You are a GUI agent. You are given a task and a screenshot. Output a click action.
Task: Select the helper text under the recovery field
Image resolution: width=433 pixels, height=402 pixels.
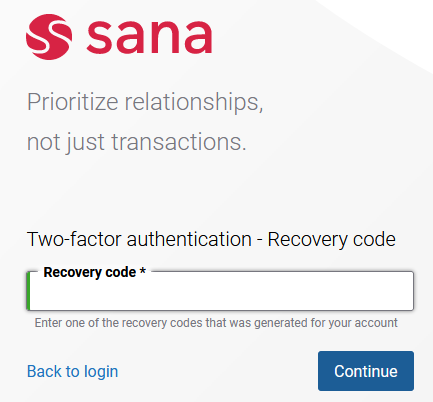point(216,323)
